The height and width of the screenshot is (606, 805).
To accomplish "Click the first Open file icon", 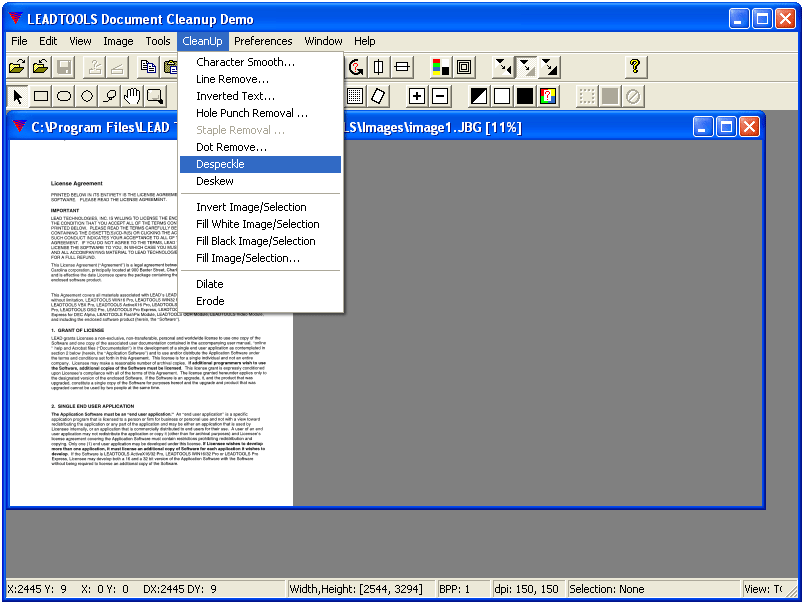I will point(17,67).
